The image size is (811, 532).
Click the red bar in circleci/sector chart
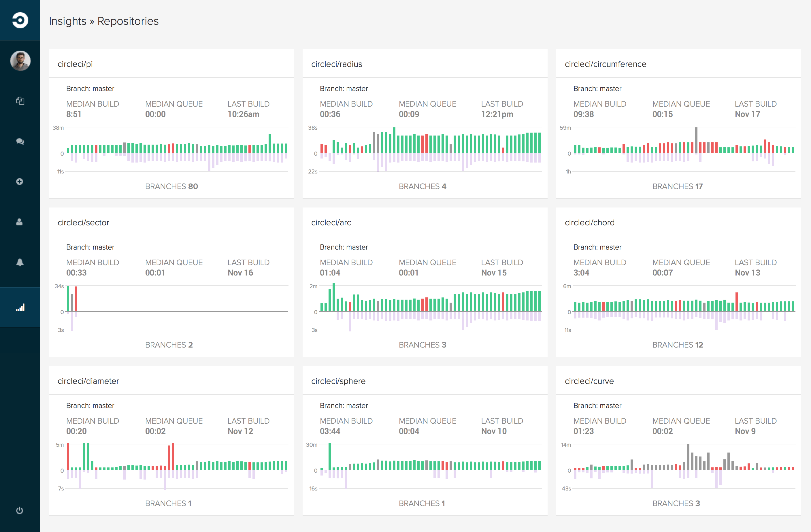(x=76, y=299)
